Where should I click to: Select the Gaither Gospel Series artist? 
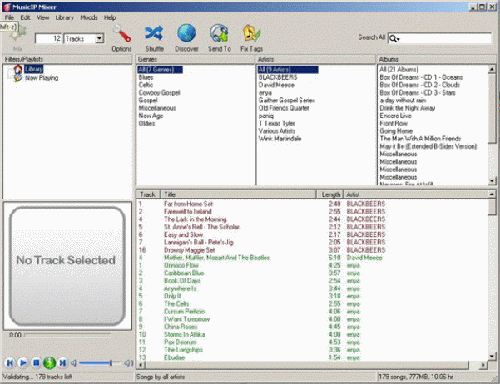click(x=287, y=100)
